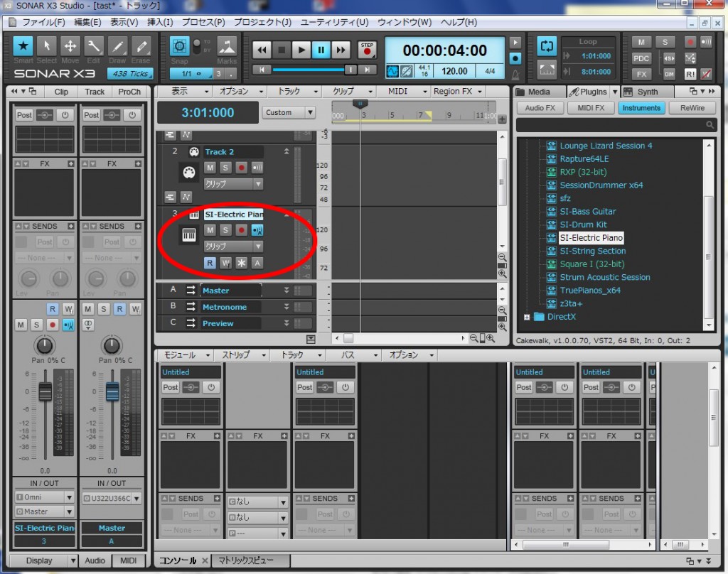Viewport: 728px width, 574px height.
Task: Select the Draw pencil tool
Action: pyautogui.click(x=117, y=46)
